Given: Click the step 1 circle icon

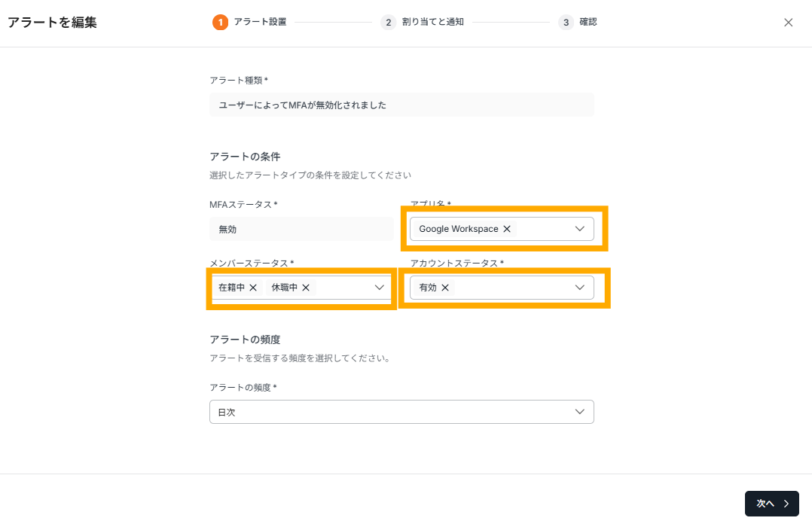Looking at the screenshot, I should tap(220, 23).
